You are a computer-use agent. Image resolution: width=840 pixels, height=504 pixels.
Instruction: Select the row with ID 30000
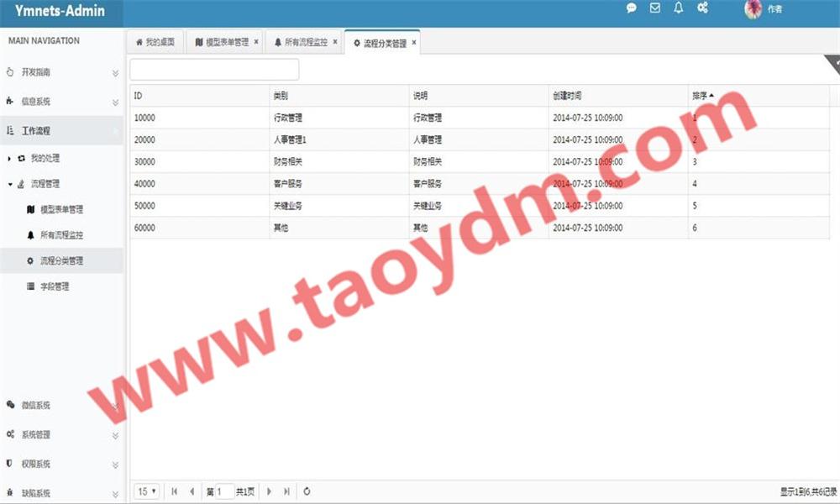click(480, 161)
